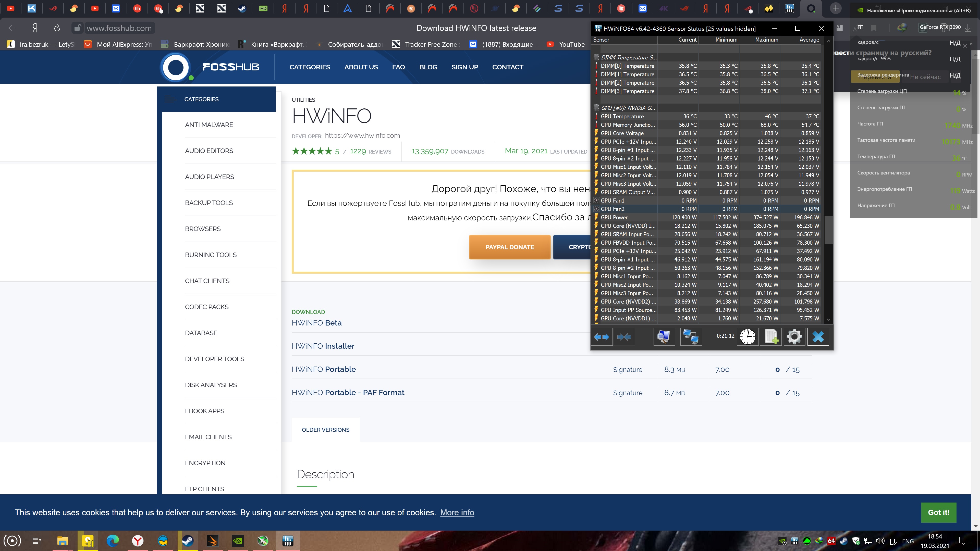Image resolution: width=980 pixels, height=551 pixels.
Task: Open Steam from Windows taskbar
Action: [x=188, y=540]
